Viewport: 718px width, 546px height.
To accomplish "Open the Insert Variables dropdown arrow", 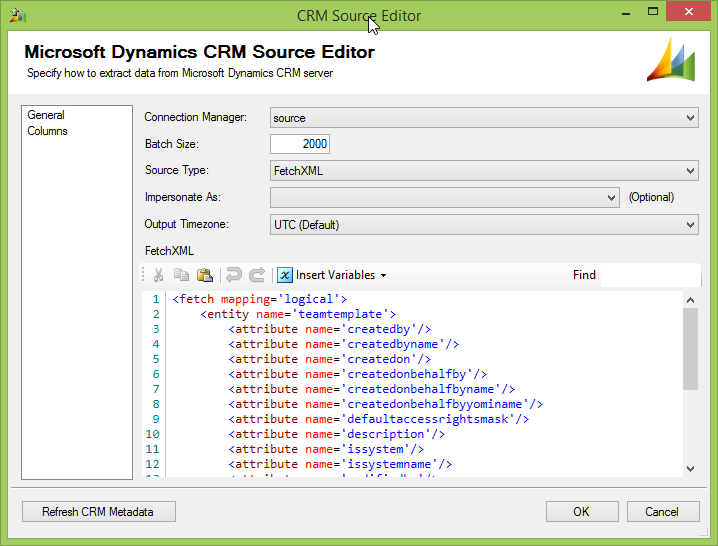I will 384,275.
